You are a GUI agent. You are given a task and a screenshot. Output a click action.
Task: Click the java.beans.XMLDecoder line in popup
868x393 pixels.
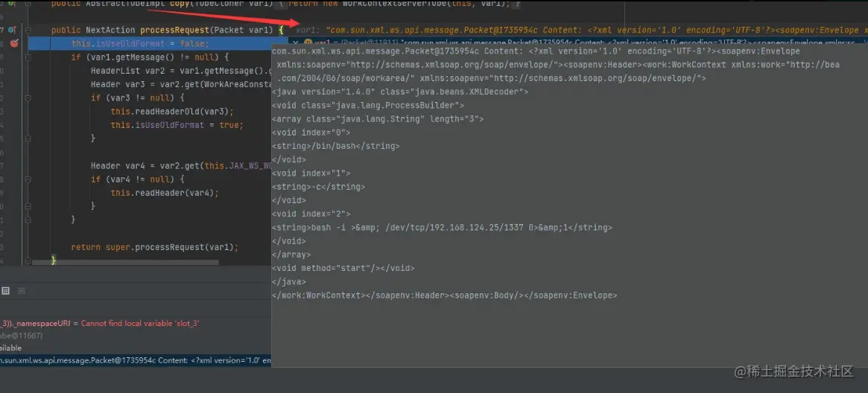[399, 92]
